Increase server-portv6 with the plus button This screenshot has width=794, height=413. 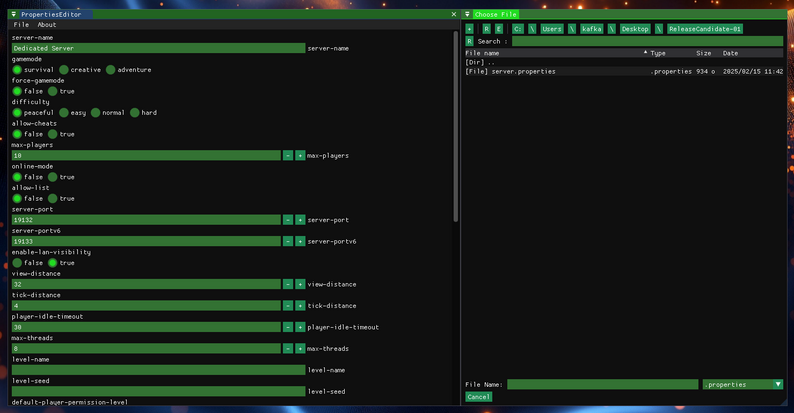pos(300,241)
